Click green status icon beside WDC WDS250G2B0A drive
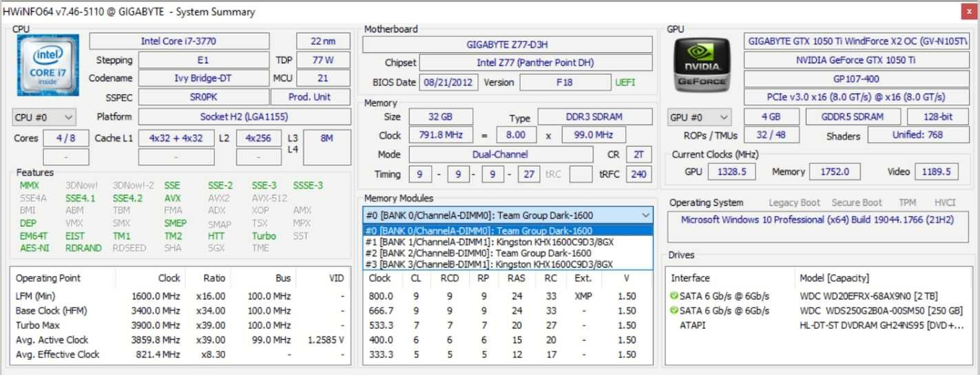Viewport: 980px width, 375px height. 674,311
